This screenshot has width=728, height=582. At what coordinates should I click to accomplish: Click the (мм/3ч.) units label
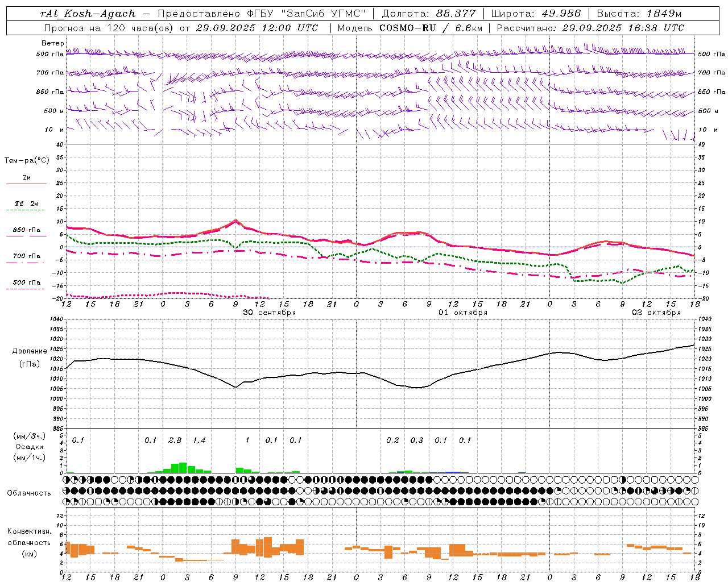point(29,436)
